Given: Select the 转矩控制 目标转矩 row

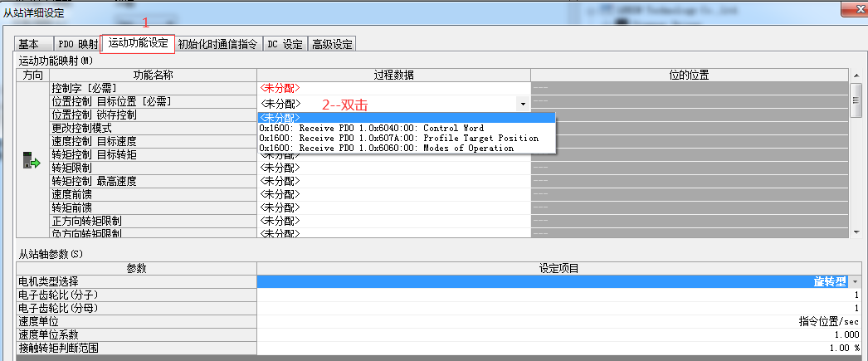Looking at the screenshot, I should (153, 154).
